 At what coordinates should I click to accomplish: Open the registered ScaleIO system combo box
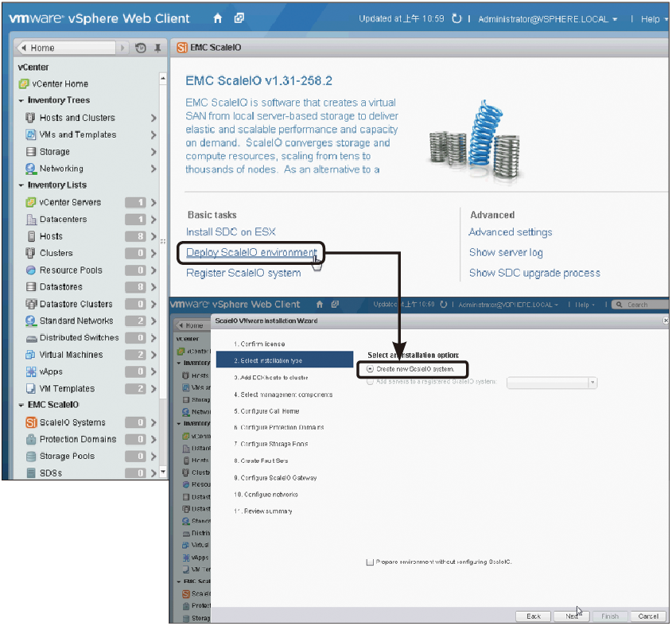(552, 383)
